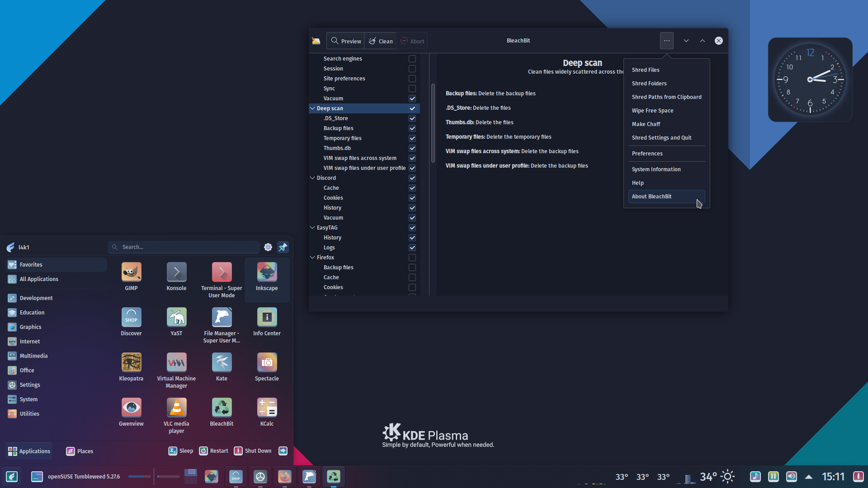Launch Kleopatra from the launcher
Viewport: 868px width, 488px height.
click(x=131, y=367)
